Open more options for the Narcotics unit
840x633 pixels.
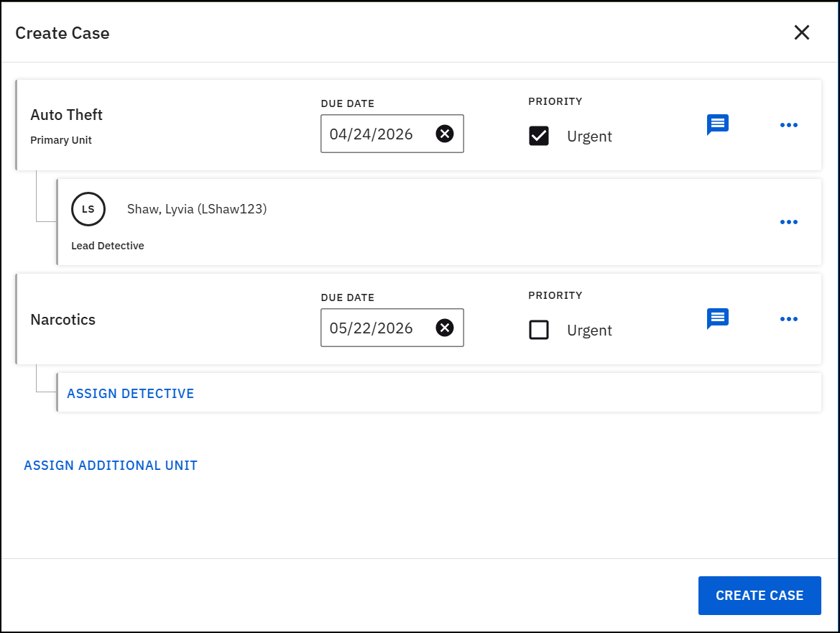(788, 318)
